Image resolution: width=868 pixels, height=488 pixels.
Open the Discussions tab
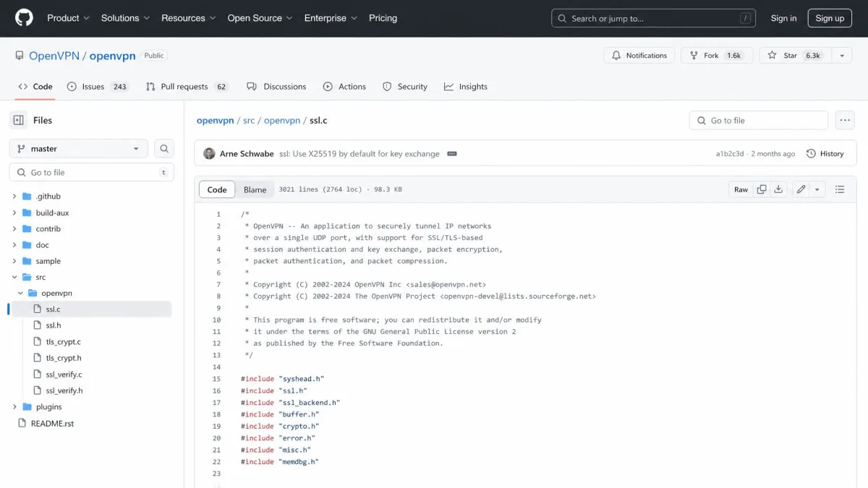tap(276, 87)
